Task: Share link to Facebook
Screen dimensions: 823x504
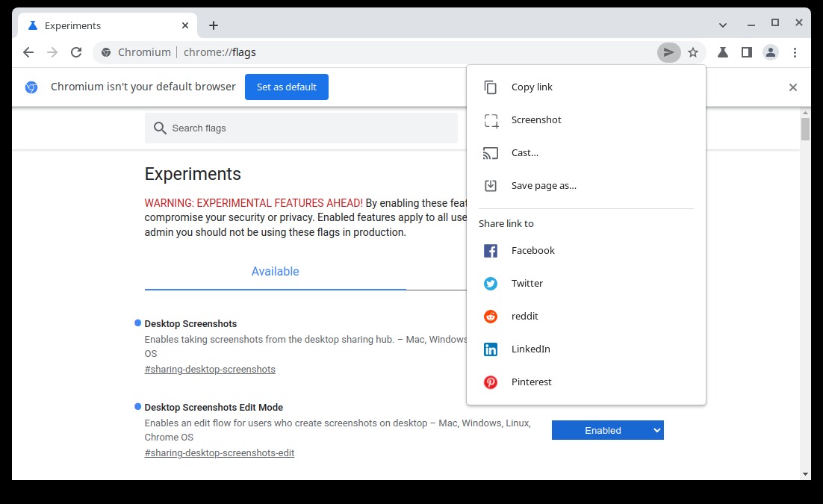Action: [x=532, y=251]
